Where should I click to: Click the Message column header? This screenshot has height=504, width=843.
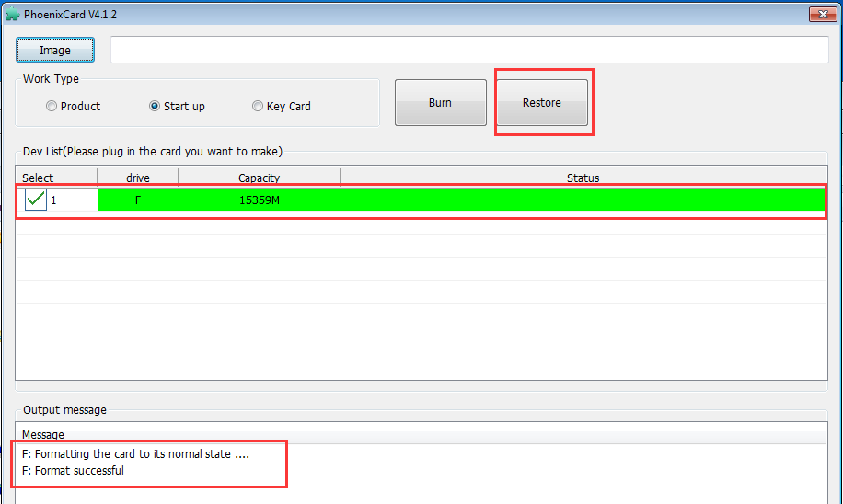[422, 434]
